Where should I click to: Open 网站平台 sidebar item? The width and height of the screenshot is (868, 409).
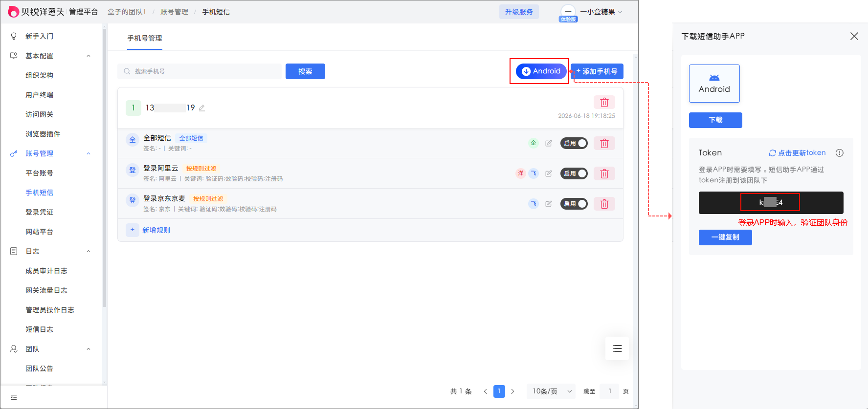(39, 232)
